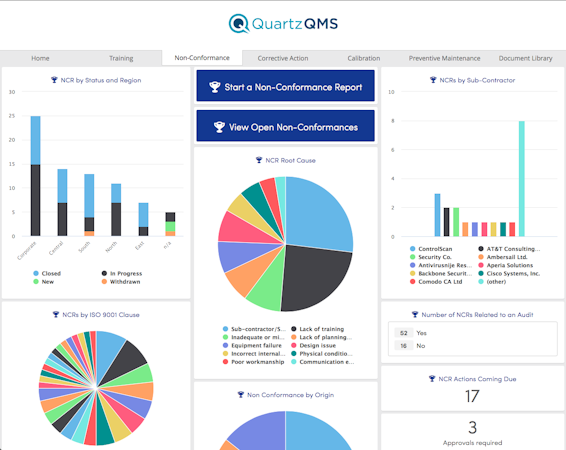Click Start a Non-Conformance Report button

286,86
